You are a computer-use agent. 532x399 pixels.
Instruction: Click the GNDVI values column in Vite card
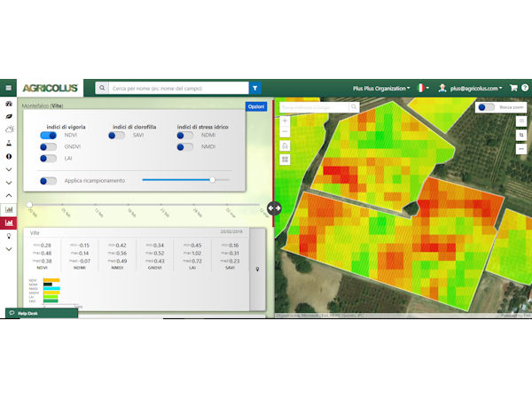[154, 256]
